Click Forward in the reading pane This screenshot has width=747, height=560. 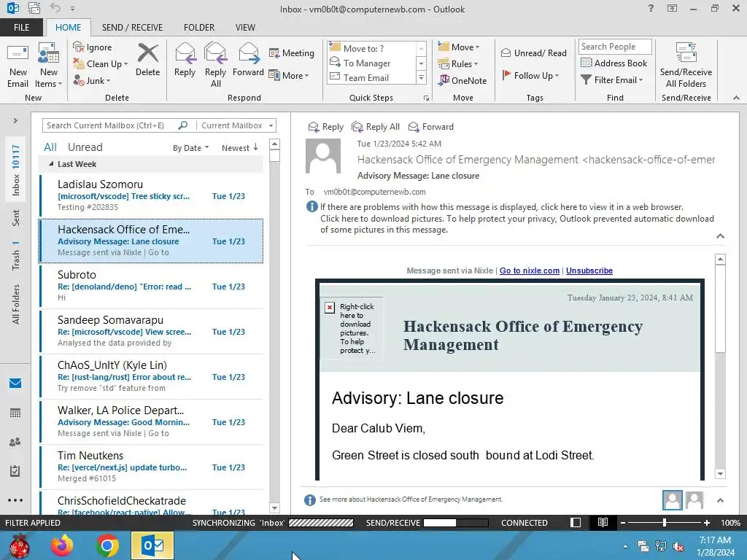click(430, 127)
